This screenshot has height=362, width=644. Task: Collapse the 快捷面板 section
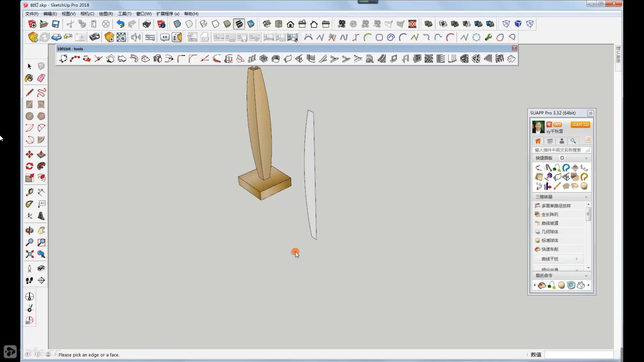(586, 158)
